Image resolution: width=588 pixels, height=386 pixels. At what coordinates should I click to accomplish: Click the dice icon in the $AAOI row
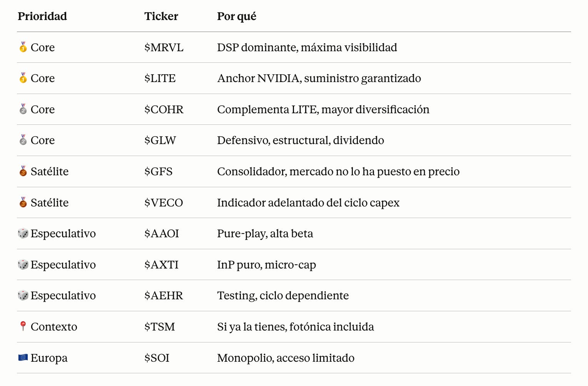pyautogui.click(x=23, y=233)
